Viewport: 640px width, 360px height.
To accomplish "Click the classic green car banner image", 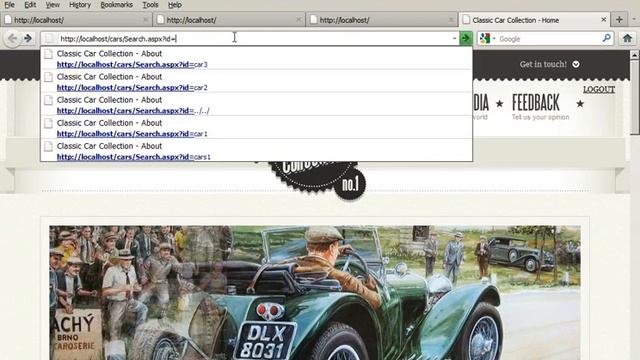I will [315, 292].
